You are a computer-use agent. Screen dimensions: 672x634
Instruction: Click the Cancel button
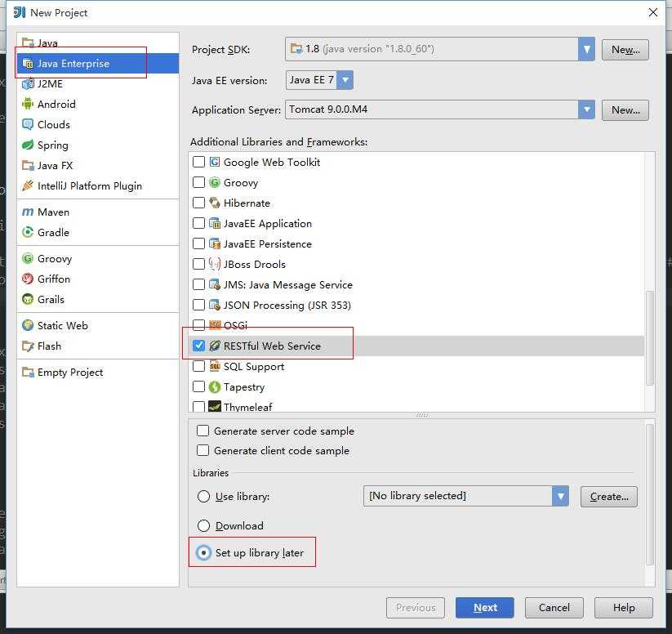click(554, 607)
